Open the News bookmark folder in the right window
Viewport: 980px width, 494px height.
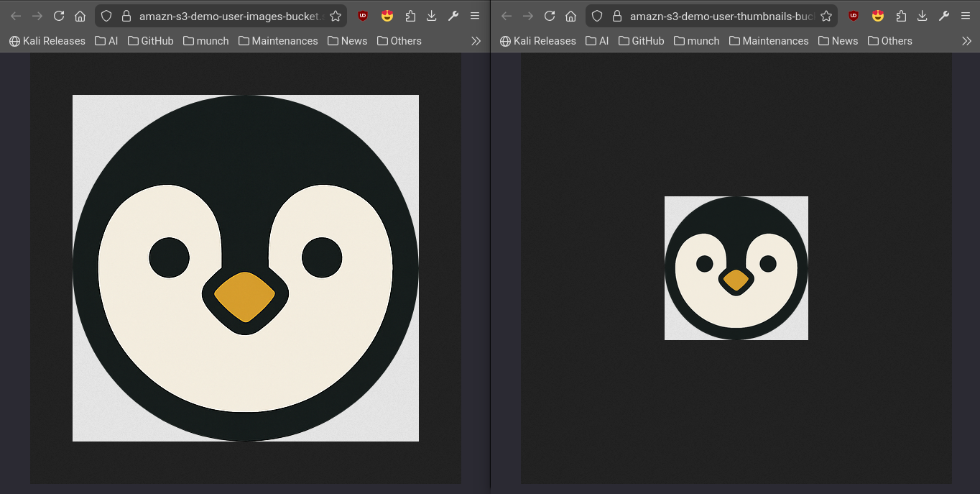[x=838, y=41]
